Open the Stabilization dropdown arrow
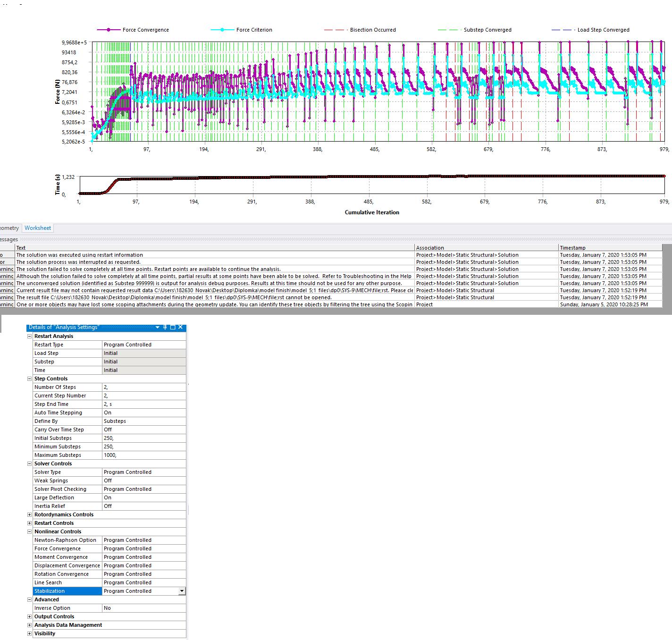Screen dimensions: 672x640 (x=182, y=591)
